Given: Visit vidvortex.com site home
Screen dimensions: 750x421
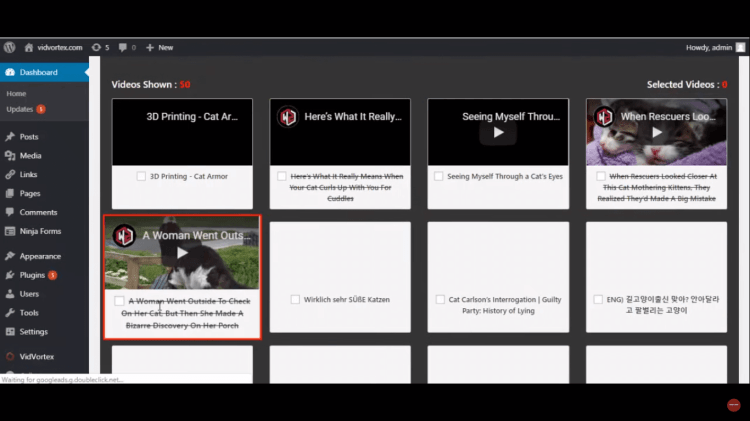Looking at the screenshot, I should pyautogui.click(x=54, y=47).
